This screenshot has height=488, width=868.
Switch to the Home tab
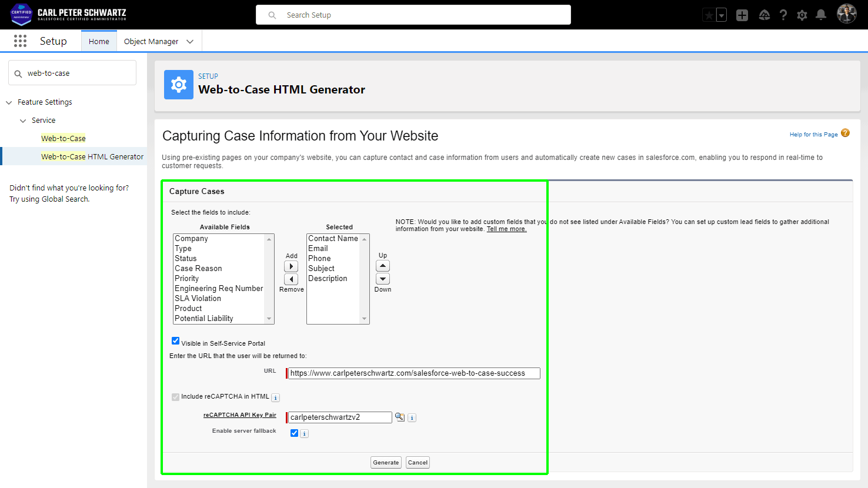point(99,41)
